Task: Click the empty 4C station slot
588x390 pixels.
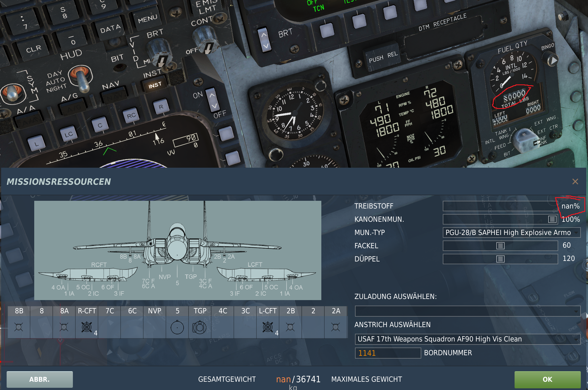Action: tap(223, 327)
